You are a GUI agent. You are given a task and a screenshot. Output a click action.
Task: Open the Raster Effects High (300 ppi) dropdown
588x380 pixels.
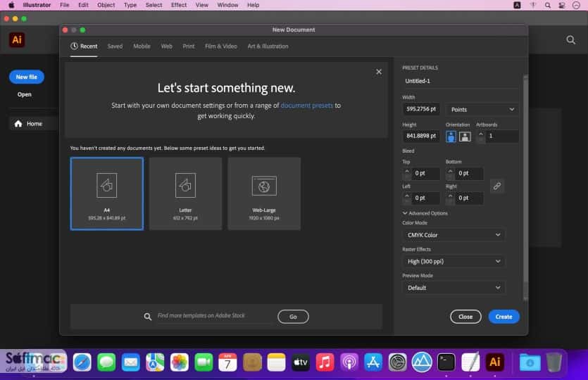(453, 261)
